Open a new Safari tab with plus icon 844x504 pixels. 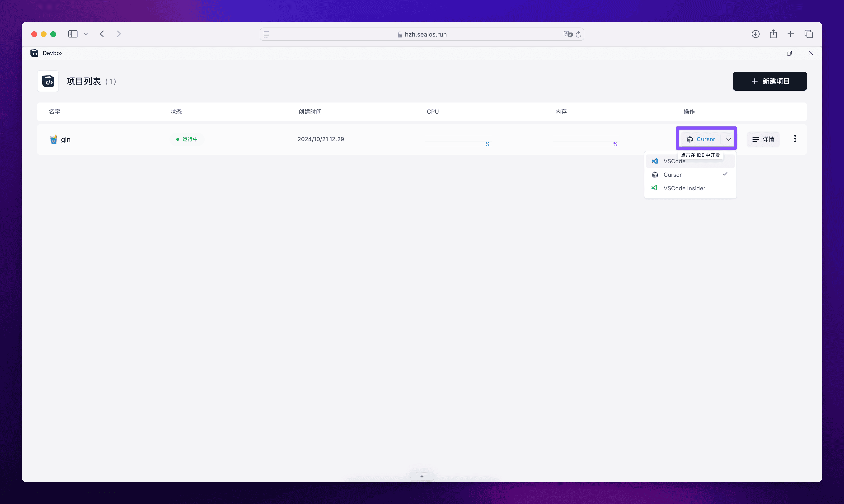791,34
